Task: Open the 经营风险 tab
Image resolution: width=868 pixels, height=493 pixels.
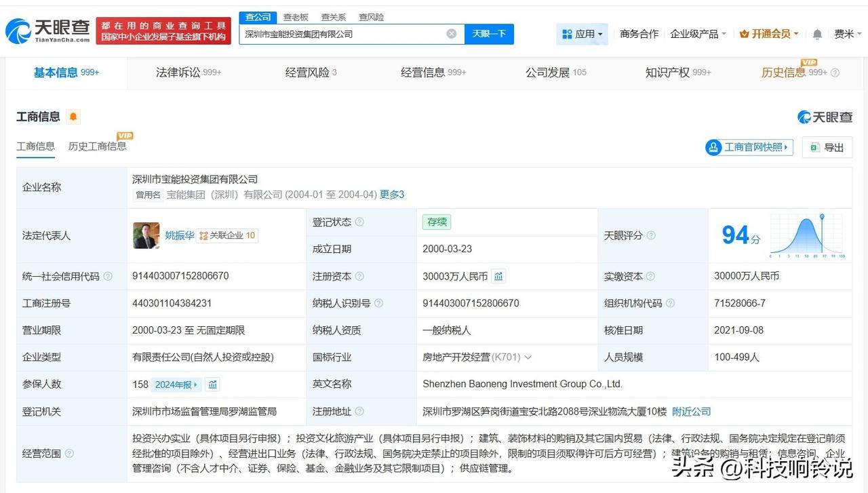Action: pos(311,73)
